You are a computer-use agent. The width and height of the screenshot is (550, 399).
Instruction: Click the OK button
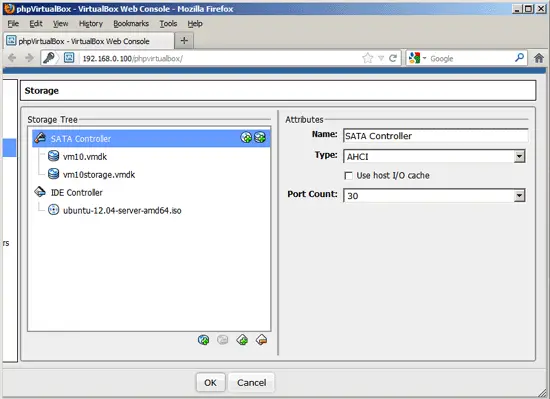point(210,383)
